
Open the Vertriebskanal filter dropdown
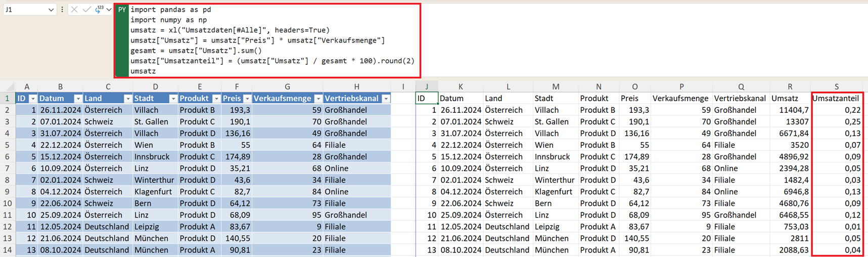click(386, 99)
